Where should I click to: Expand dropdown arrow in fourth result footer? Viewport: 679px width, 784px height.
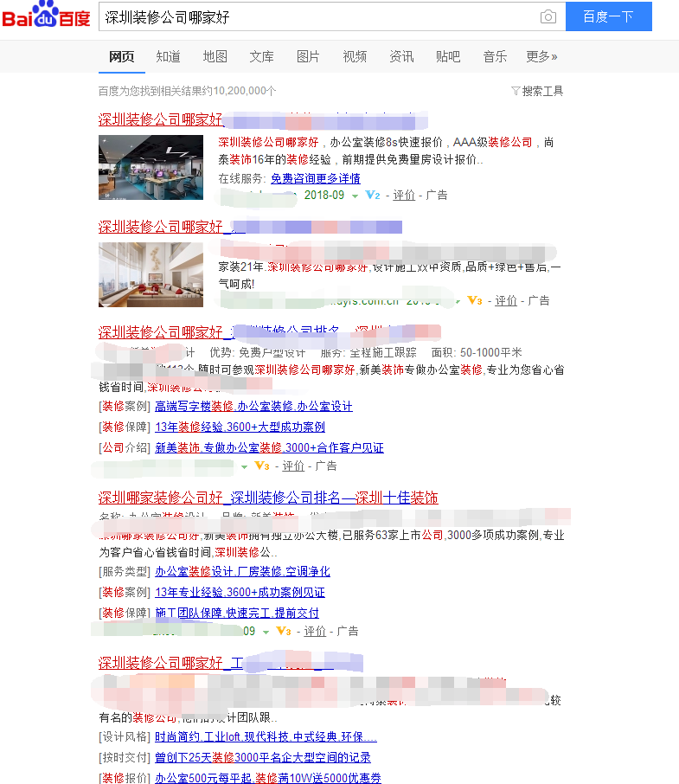pos(266,633)
